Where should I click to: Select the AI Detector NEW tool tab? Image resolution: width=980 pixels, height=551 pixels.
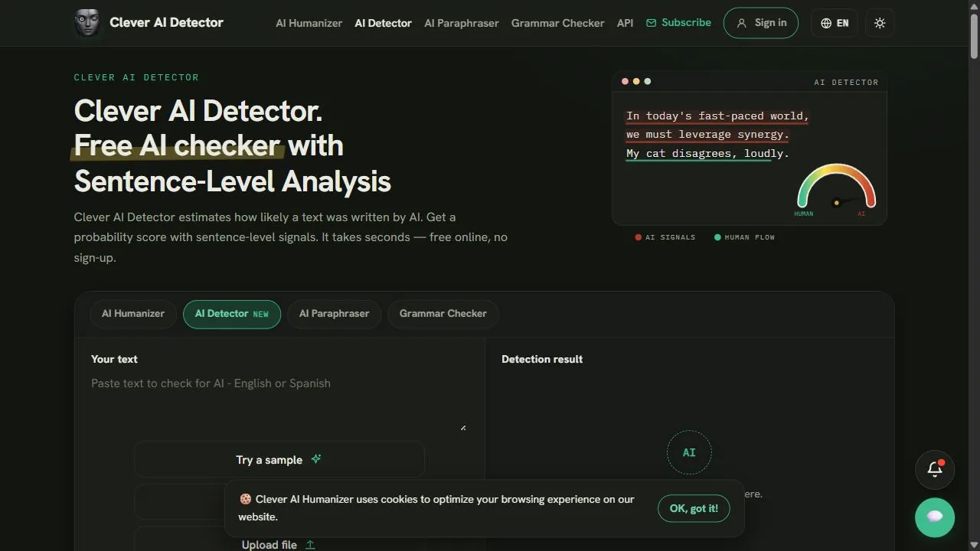point(232,314)
